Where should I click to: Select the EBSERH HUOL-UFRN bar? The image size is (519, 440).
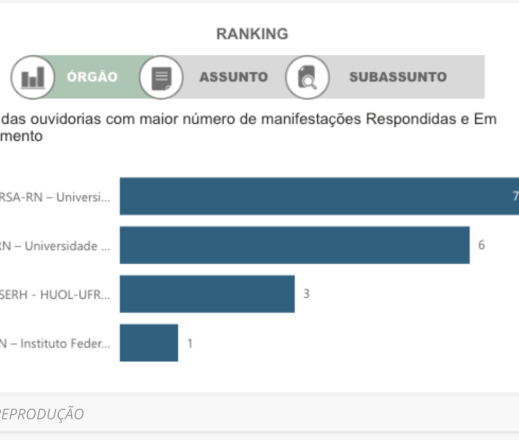click(x=207, y=294)
